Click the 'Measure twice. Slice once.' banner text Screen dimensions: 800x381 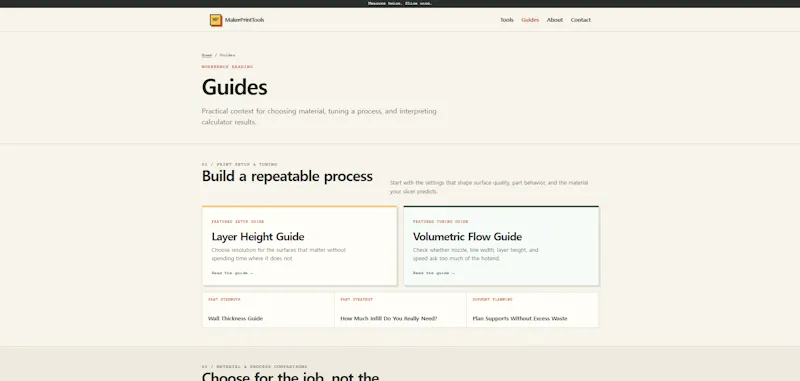pos(400,4)
